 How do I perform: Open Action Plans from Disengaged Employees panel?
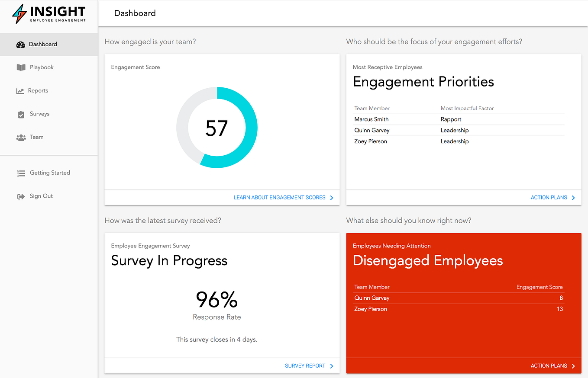549,365
